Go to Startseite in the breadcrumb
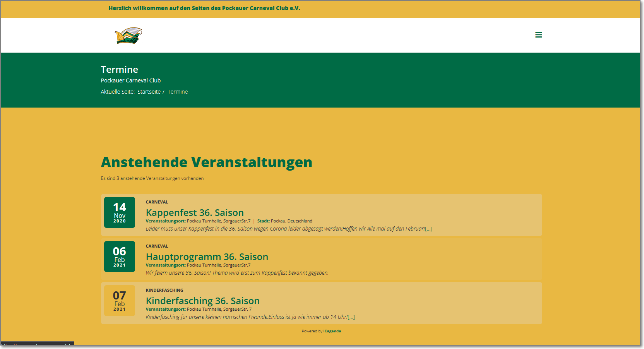644x349 pixels. (149, 92)
